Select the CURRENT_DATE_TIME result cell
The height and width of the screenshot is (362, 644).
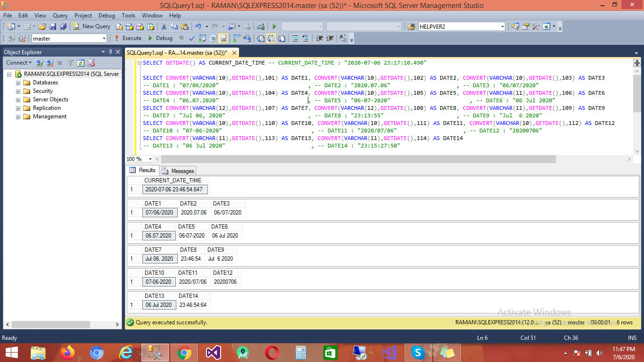175,189
